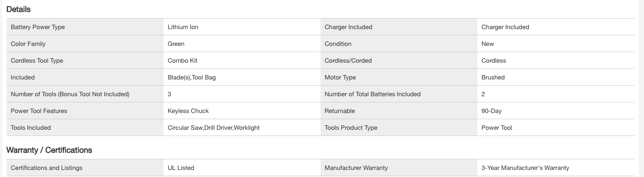The height and width of the screenshot is (177, 644).
Task: Click the Condition label
Action: coord(338,44)
